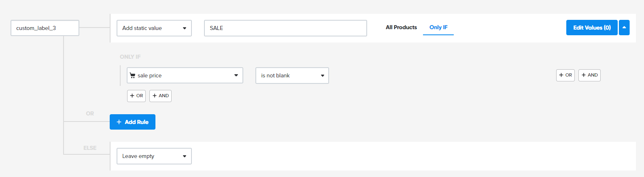Image resolution: width=644 pixels, height=177 pixels.
Task: Click the custom_label_3 field box
Action: [x=45, y=28]
